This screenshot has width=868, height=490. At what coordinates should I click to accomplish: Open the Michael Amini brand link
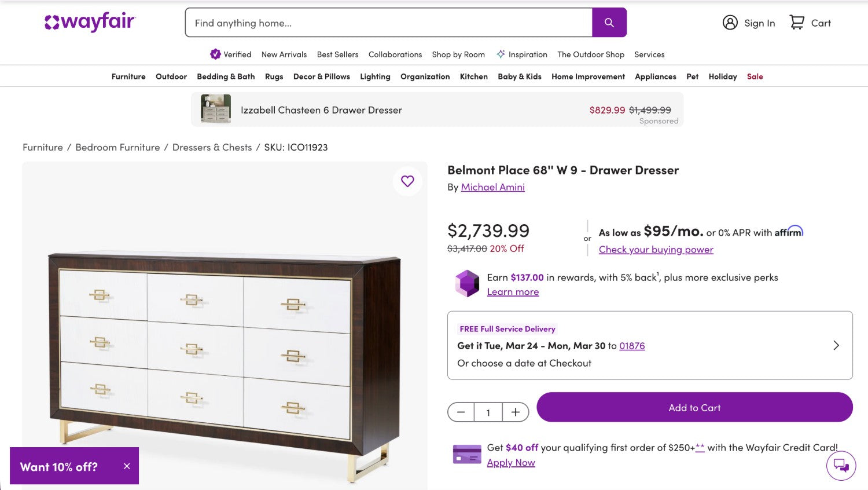(x=492, y=187)
